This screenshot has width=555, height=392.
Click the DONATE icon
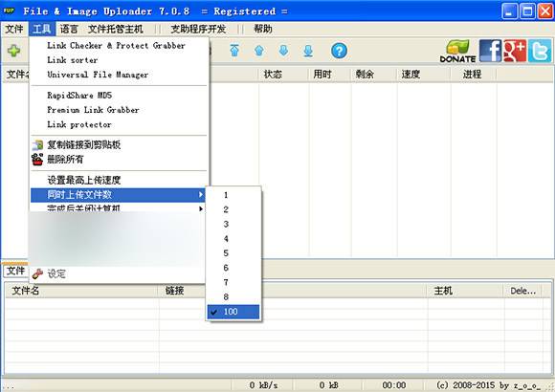tap(457, 52)
